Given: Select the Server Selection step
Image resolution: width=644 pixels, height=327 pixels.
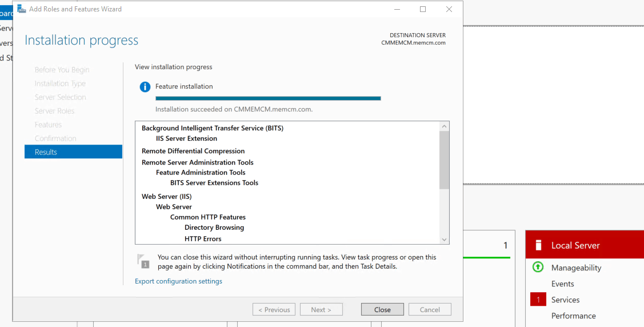Looking at the screenshot, I should pos(61,97).
